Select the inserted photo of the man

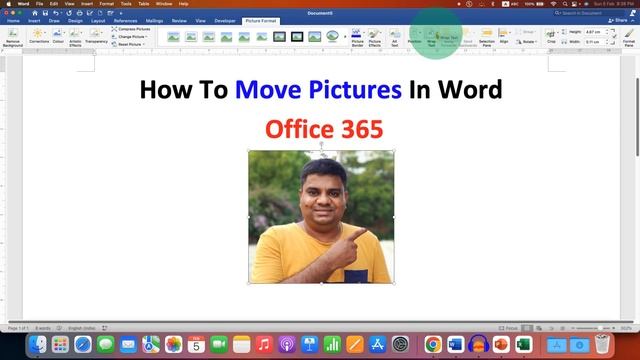321,217
